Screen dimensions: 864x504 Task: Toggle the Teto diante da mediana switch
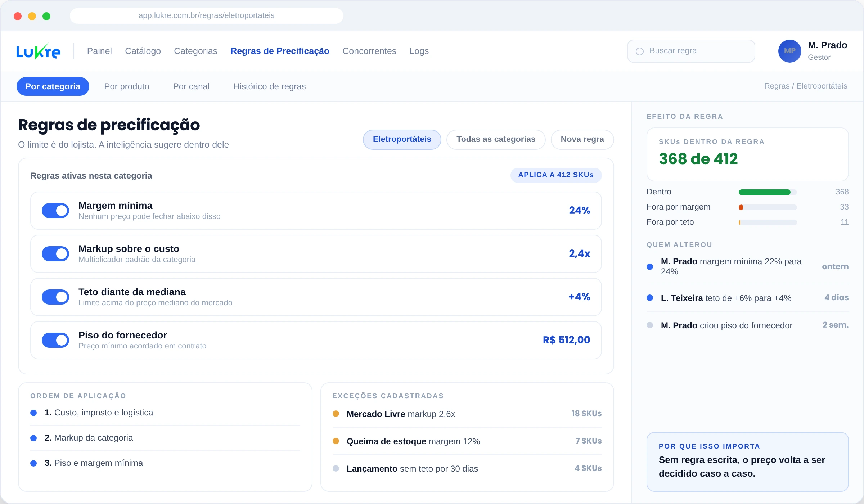tap(55, 297)
